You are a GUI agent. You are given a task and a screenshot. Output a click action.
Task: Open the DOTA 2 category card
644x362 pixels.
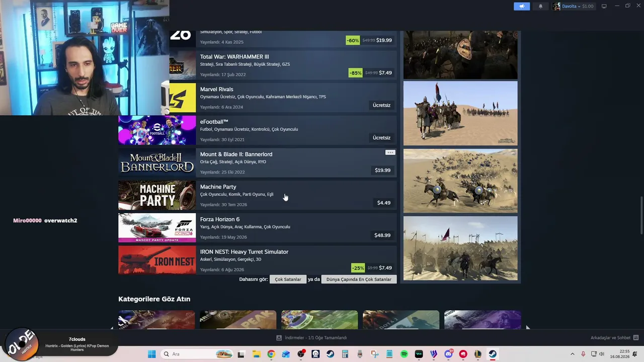tap(401, 320)
